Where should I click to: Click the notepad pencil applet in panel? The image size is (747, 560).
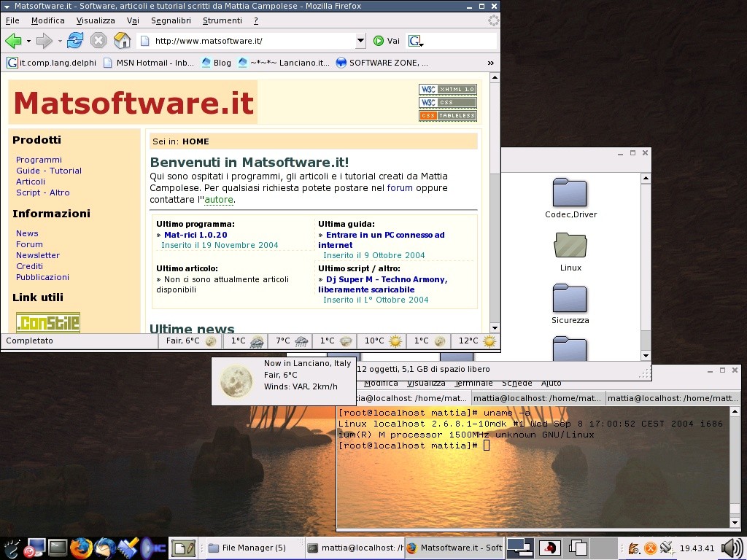coord(183,548)
